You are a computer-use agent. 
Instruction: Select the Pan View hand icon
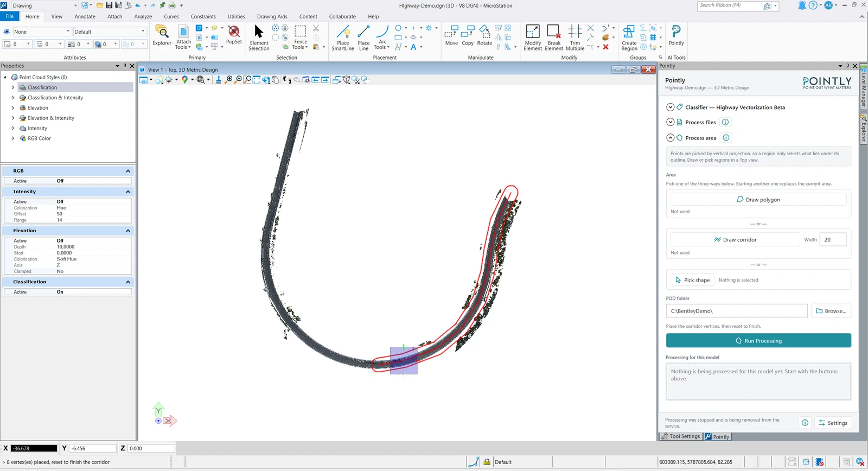276,80
